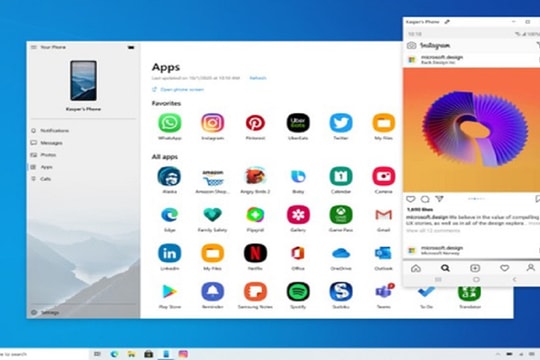Viewport: 540px width, 360px height.
Task: Open the Gallery app
Action: pos(298,215)
